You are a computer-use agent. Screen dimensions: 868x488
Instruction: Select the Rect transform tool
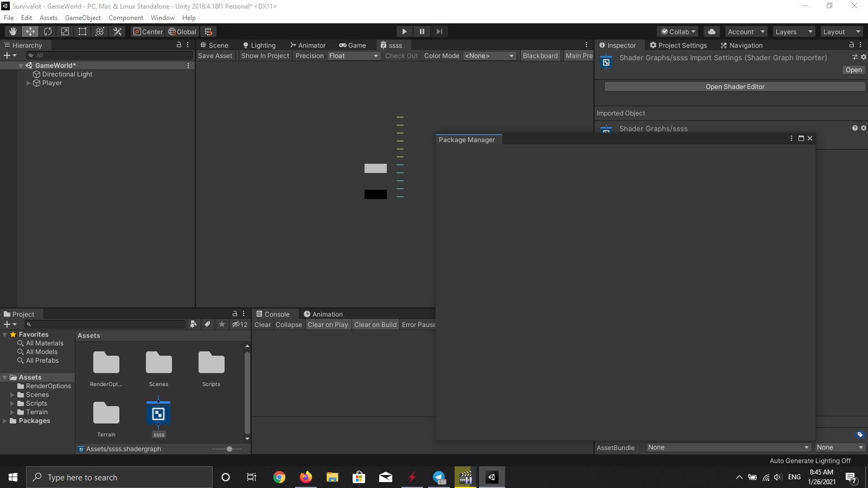point(82,31)
